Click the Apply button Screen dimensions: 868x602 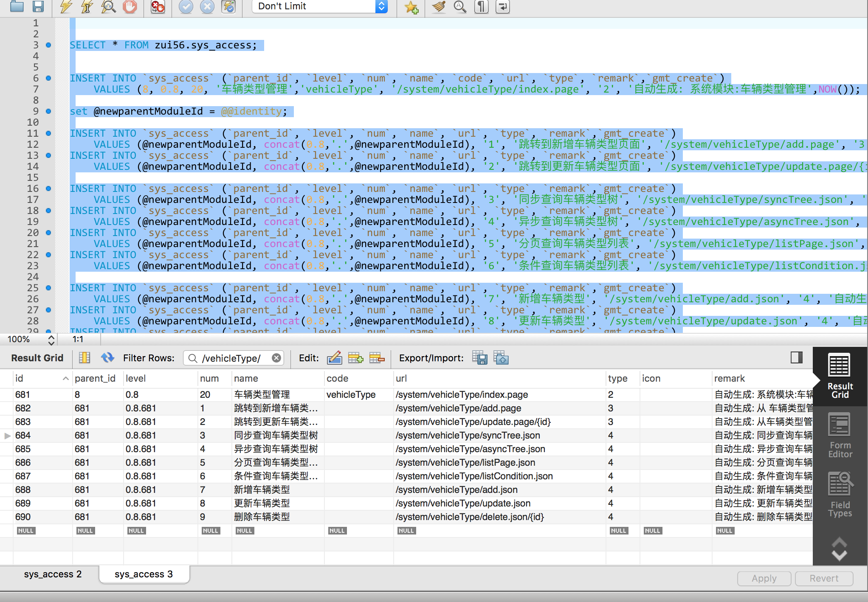(x=764, y=578)
